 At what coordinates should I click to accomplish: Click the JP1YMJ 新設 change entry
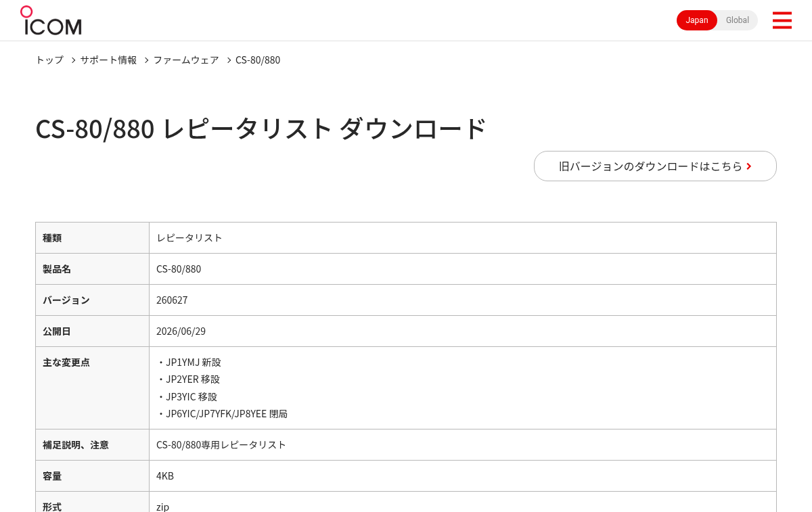[189, 363]
